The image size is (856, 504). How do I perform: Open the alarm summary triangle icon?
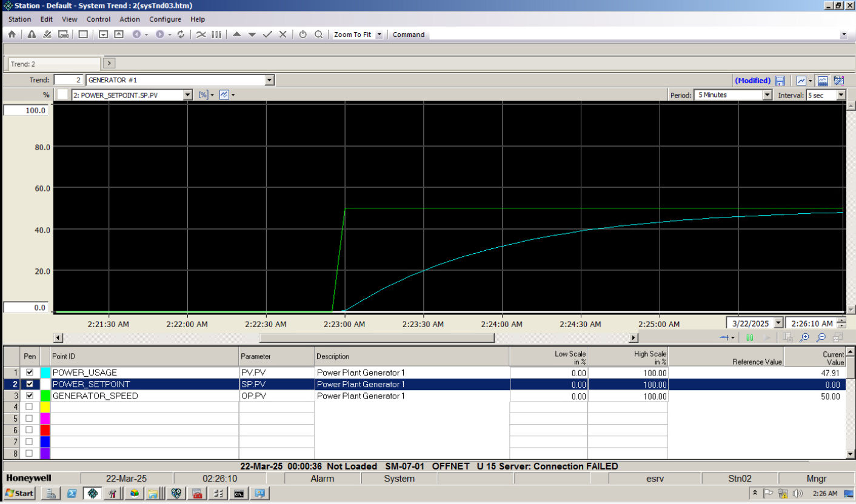(32, 35)
